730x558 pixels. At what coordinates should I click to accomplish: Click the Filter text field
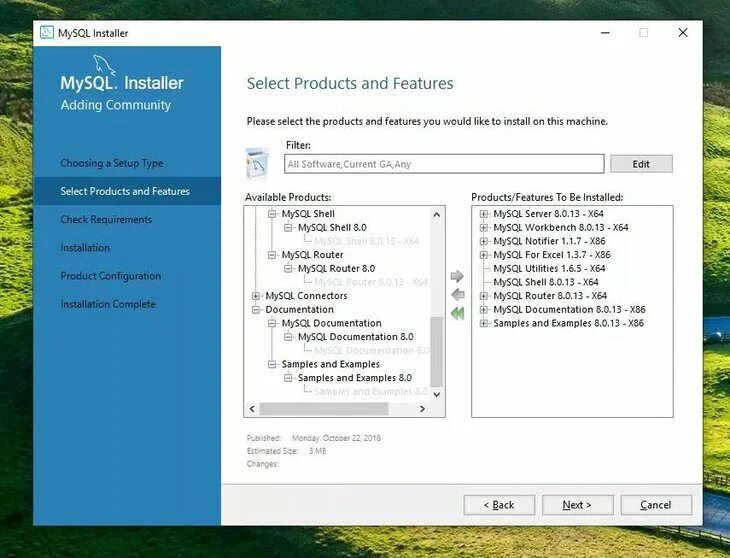[x=444, y=164]
